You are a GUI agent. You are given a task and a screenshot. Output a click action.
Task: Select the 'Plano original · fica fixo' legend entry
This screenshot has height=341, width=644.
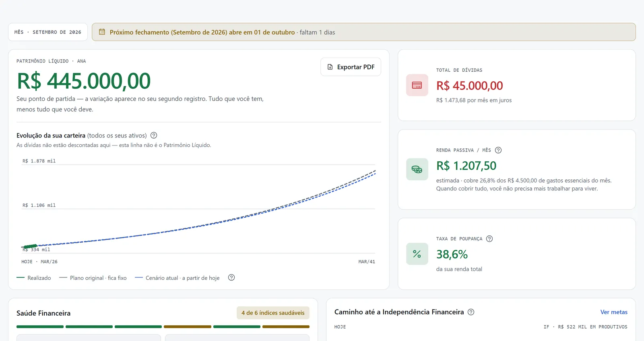click(x=93, y=278)
